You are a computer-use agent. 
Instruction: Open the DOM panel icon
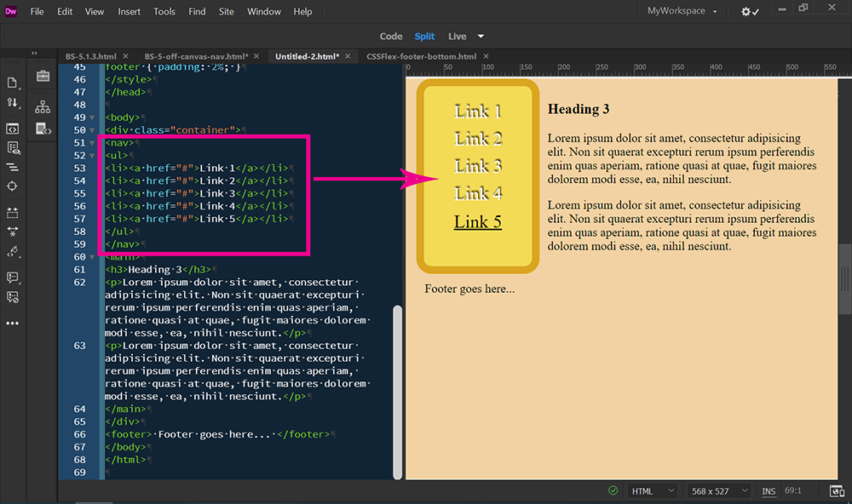(43, 107)
